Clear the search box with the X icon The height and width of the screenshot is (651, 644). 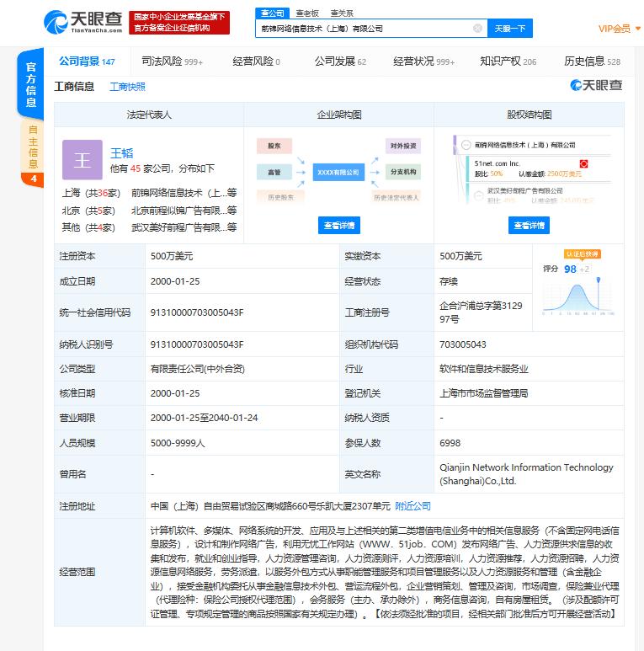tap(477, 28)
